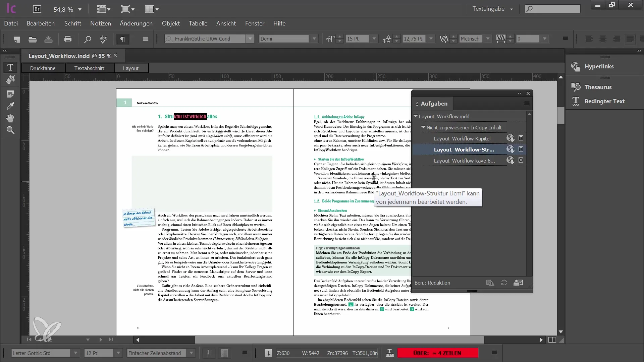Click the spell check icon in toolbar
The width and height of the screenshot is (644, 362).
pyautogui.click(x=104, y=39)
